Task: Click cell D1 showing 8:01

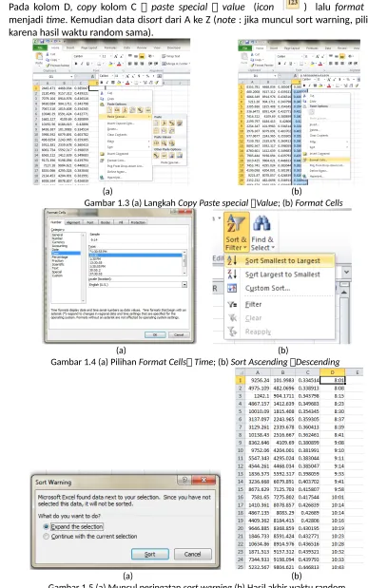Action: pyautogui.click(x=332, y=380)
